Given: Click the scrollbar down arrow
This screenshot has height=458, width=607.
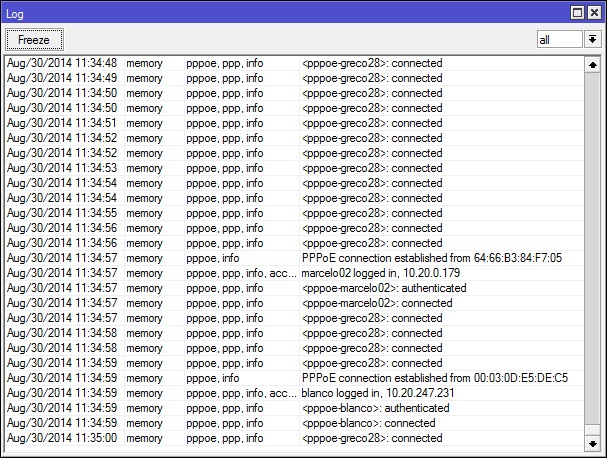Looking at the screenshot, I should [x=592, y=443].
